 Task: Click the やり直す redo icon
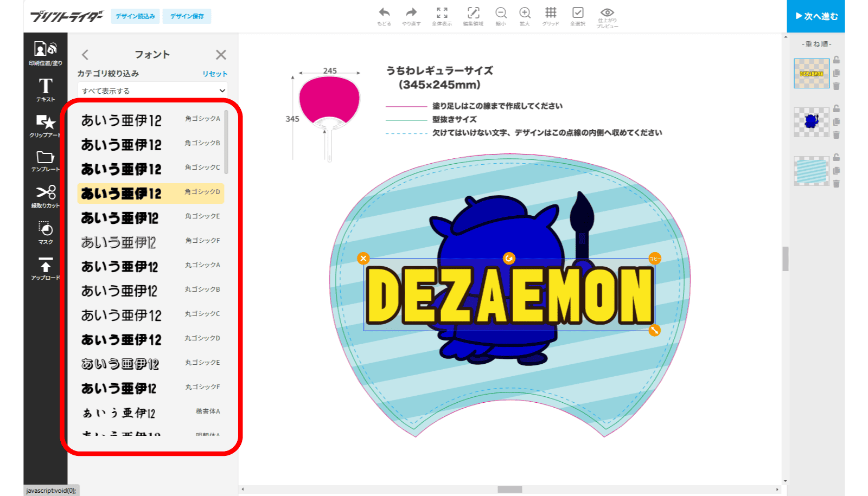411,16
